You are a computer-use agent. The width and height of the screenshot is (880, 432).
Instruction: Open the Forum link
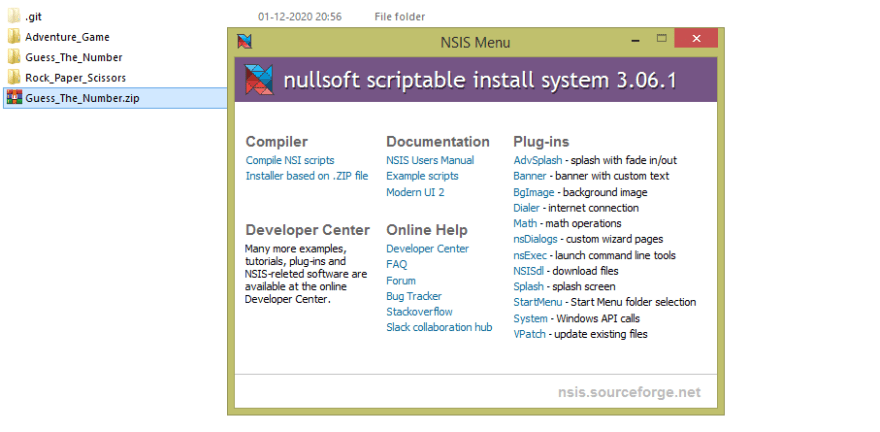(401, 281)
